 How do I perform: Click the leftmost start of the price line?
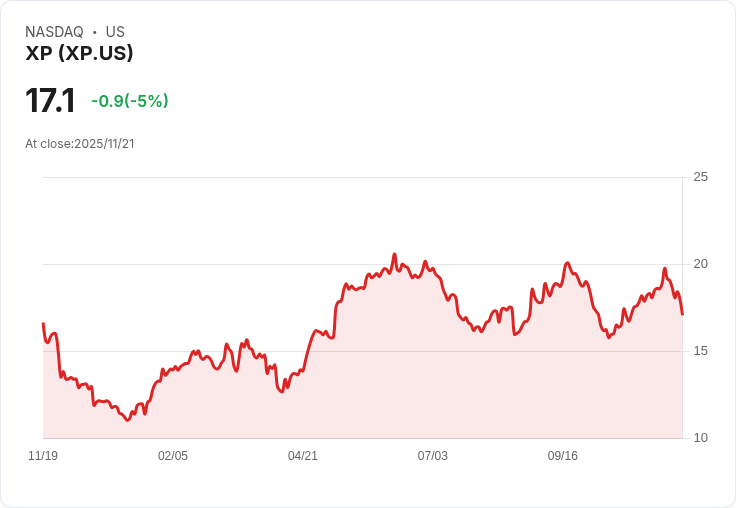click(x=43, y=324)
